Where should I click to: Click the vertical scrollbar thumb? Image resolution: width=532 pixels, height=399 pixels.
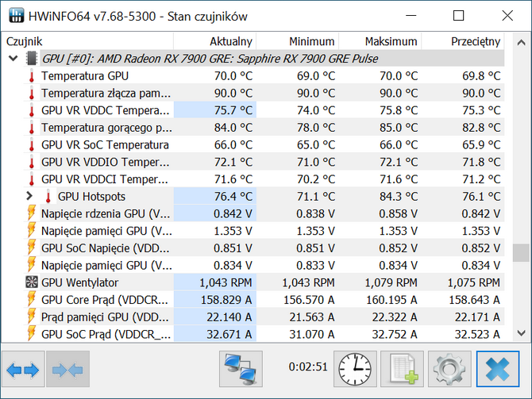[x=521, y=253]
